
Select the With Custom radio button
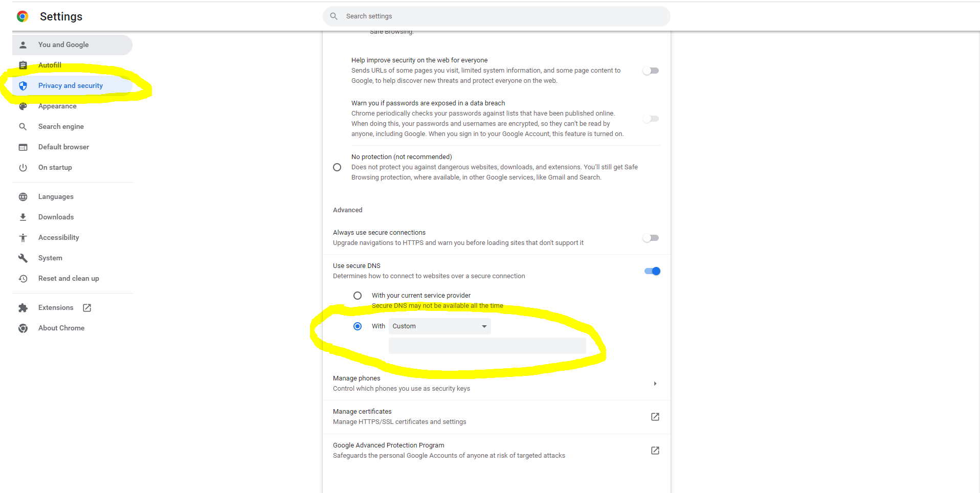pyautogui.click(x=358, y=326)
